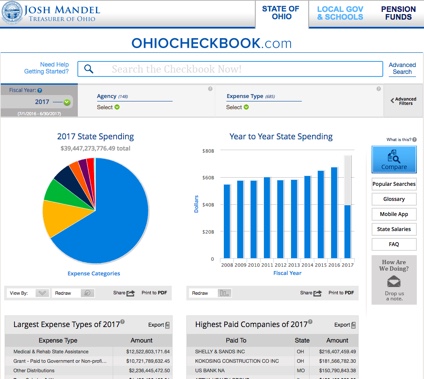The height and width of the screenshot is (379, 424).
Task: Open Advanced Search link
Action: pos(402,68)
